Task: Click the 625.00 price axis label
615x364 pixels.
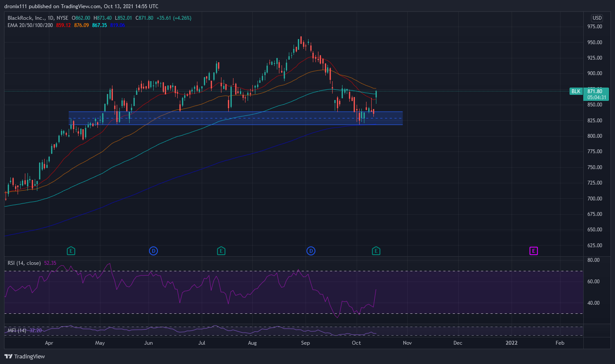Action: (x=595, y=246)
